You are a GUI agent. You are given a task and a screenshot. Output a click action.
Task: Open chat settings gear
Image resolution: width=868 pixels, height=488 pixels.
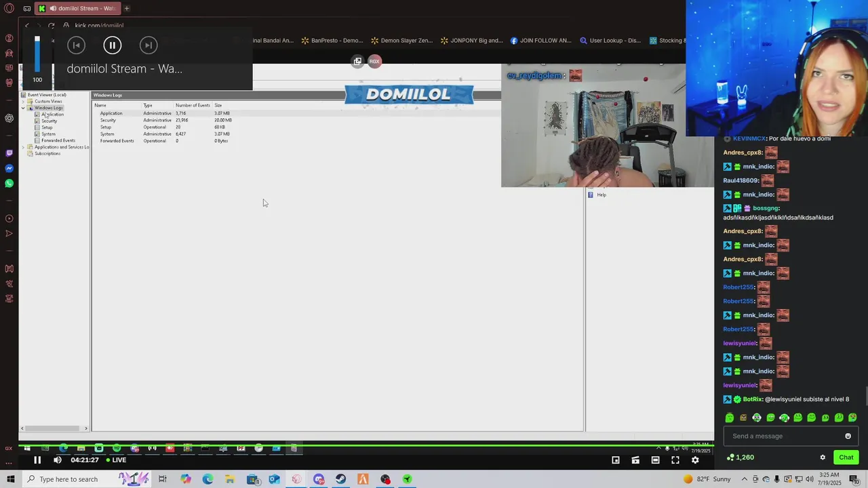coord(823,457)
